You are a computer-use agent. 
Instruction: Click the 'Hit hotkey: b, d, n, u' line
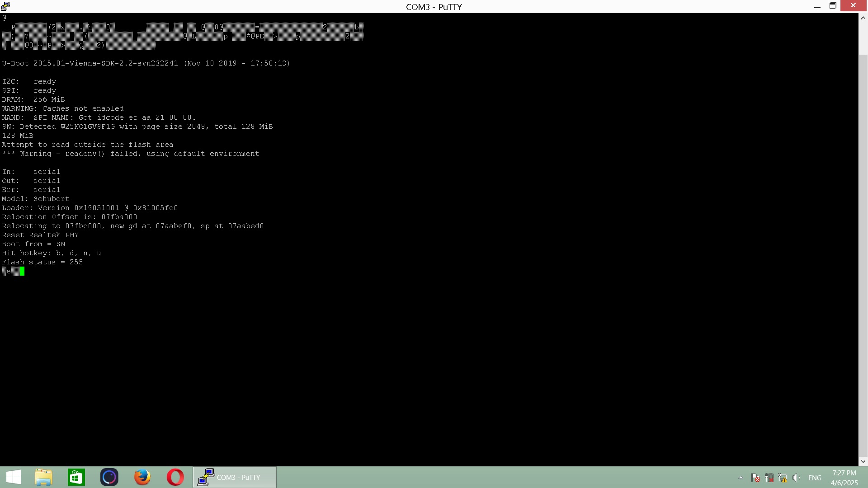(52, 253)
